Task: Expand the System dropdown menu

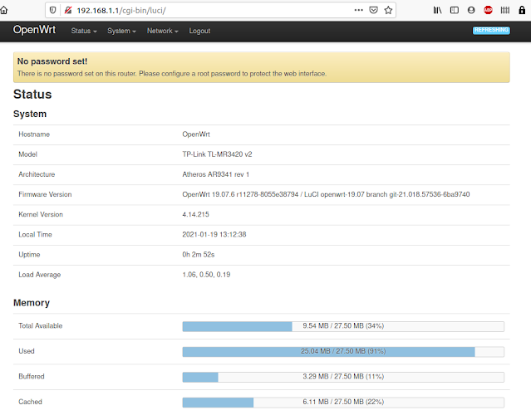Action: (120, 31)
